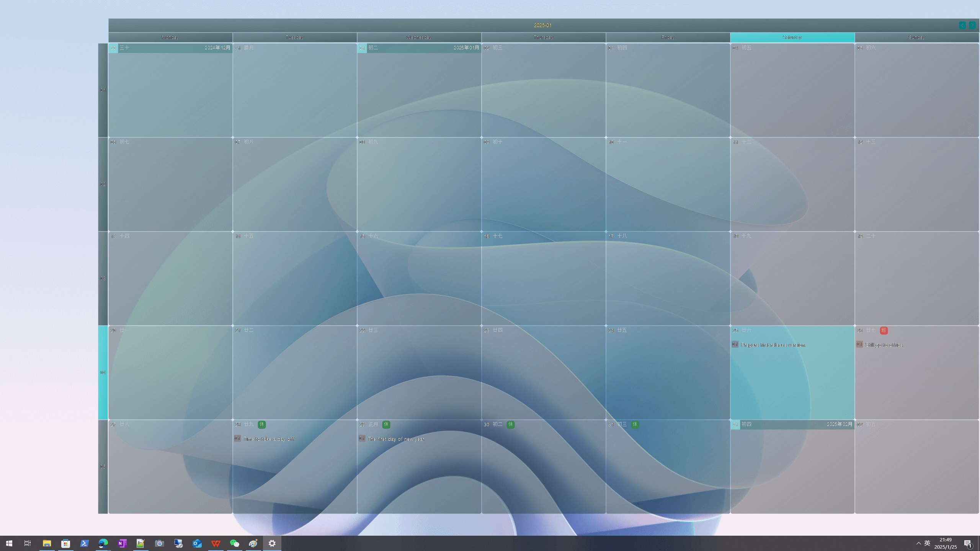The width and height of the screenshot is (980, 551).
Task: Select the January 01 date number
Action: (362, 48)
